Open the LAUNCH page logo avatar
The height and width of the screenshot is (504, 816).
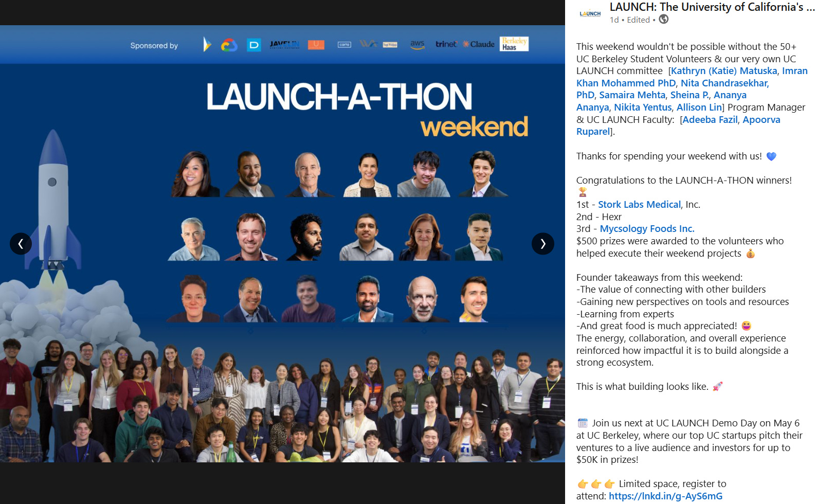click(x=590, y=14)
